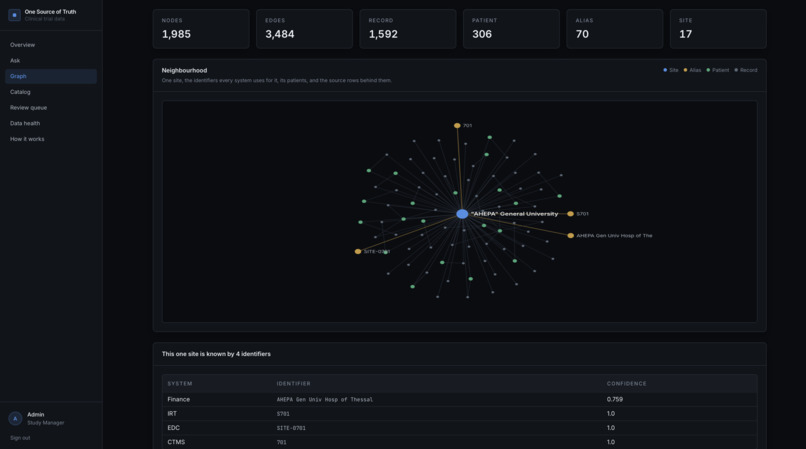Click 'This one site is known by 4 identifiers'
The image size is (806, 449).
216,354
